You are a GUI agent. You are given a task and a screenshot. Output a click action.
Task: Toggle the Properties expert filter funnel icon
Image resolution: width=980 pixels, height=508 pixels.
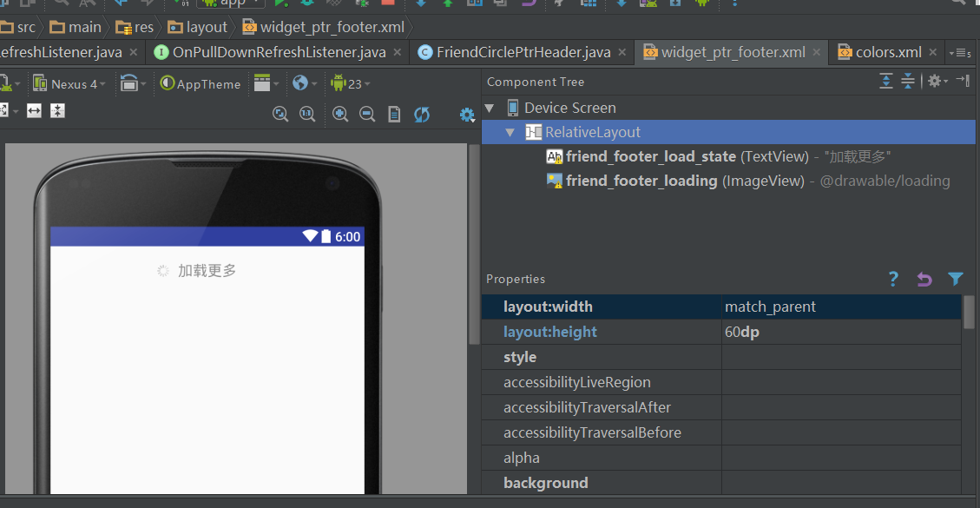(955, 279)
